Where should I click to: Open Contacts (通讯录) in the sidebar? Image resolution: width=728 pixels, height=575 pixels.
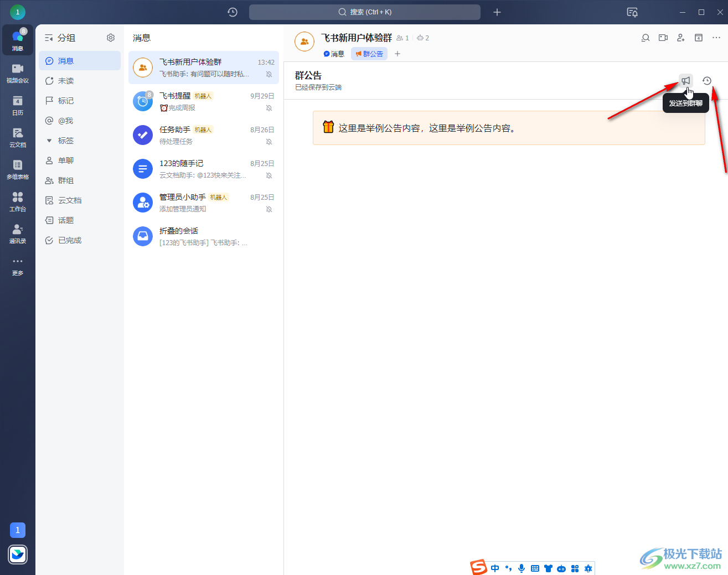18,233
